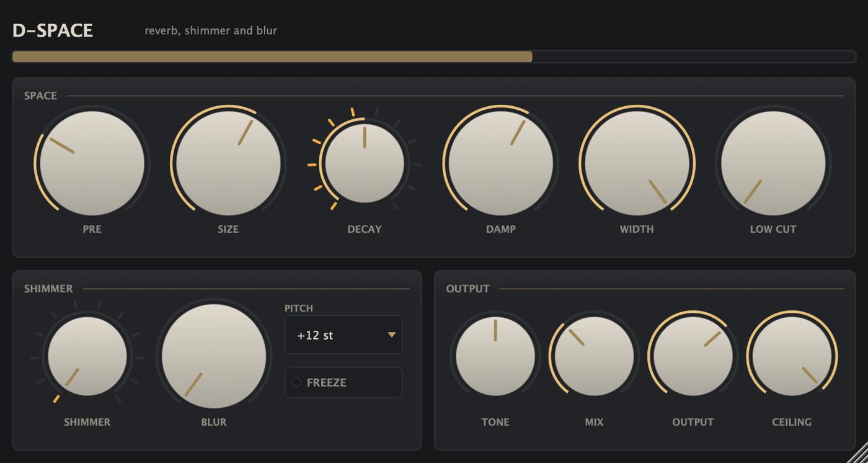868x463 pixels.
Task: Click the DECAY label
Action: (365, 229)
